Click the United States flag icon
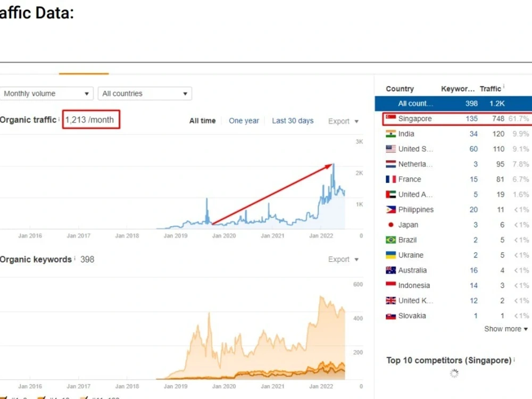 (391, 148)
